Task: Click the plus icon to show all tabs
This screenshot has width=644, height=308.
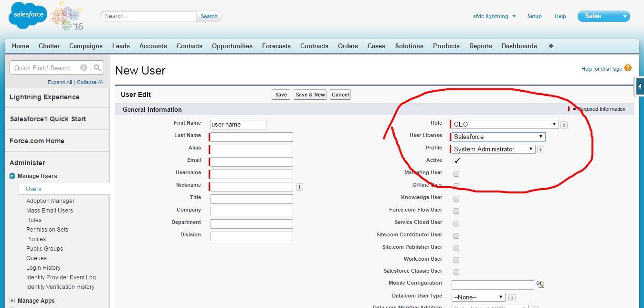Action: coord(551,46)
